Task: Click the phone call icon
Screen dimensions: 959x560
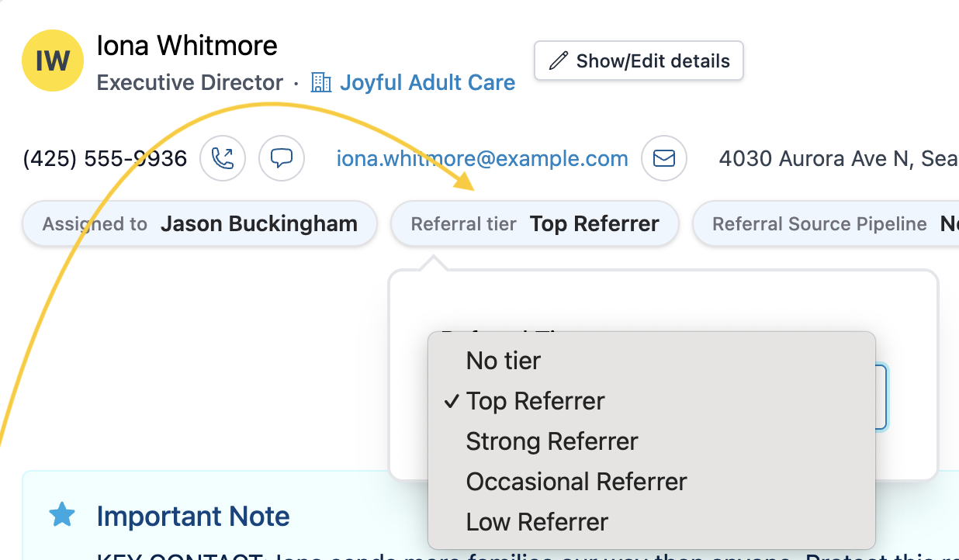Action: tap(223, 159)
